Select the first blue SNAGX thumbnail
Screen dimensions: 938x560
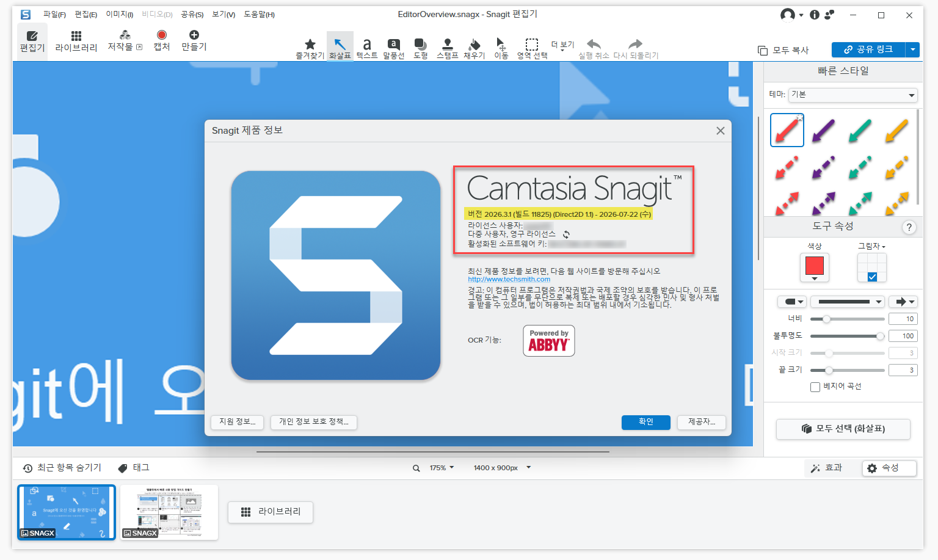[67, 512]
